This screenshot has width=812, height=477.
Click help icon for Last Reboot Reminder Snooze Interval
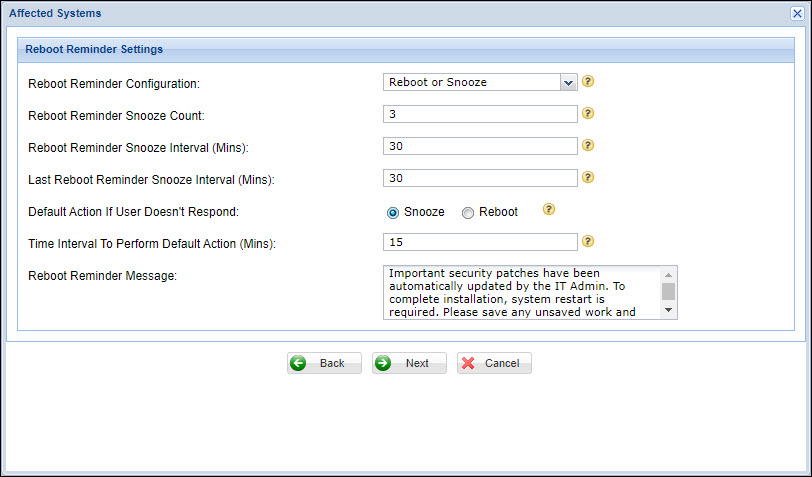click(x=588, y=178)
